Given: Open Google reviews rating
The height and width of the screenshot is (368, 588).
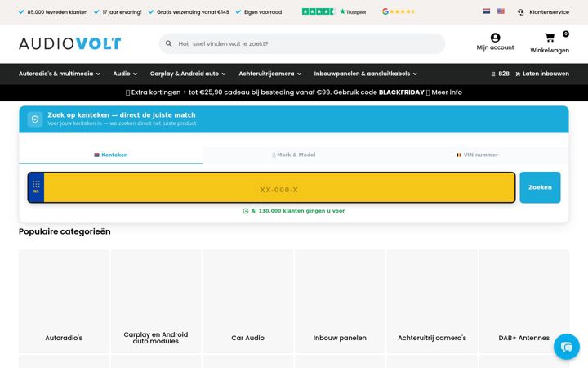Looking at the screenshot, I should [x=399, y=11].
